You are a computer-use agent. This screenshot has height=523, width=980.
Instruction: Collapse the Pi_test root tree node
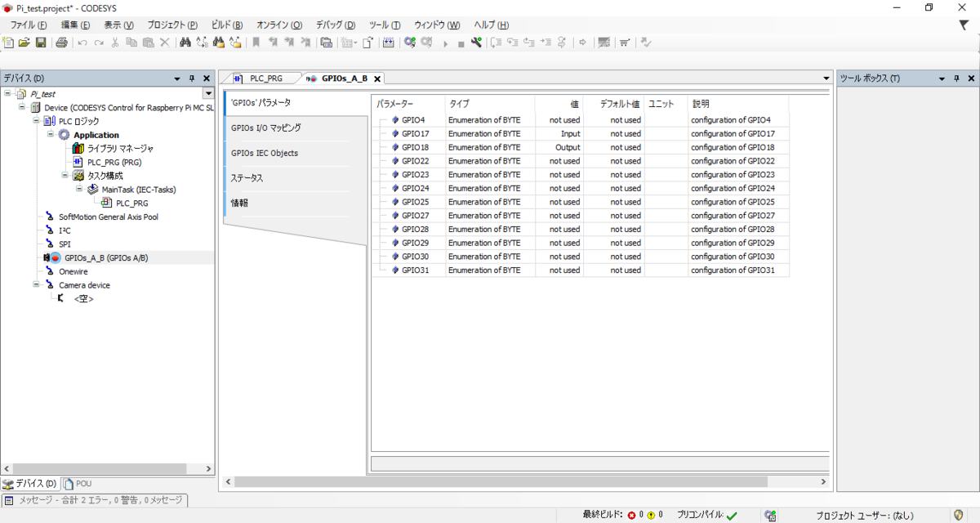pyautogui.click(x=7, y=93)
